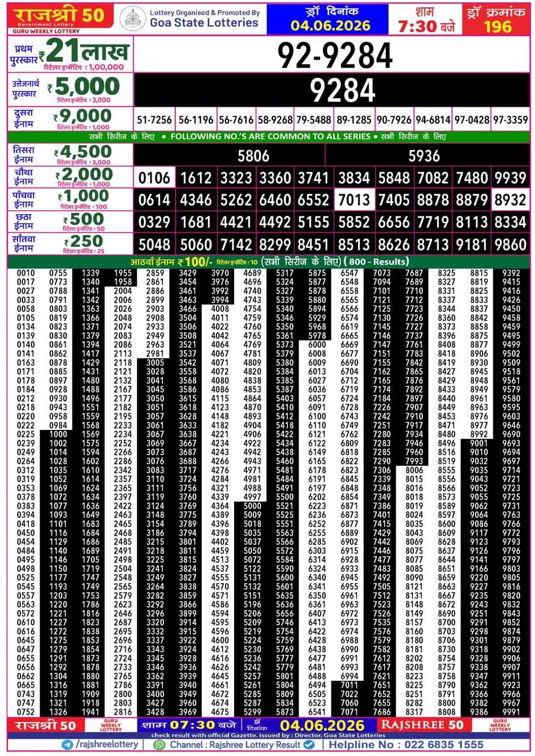Viewport: 535px width, 756px height.
Task: Click Helpline No : 022 6835 1555
Action: [x=407, y=745]
